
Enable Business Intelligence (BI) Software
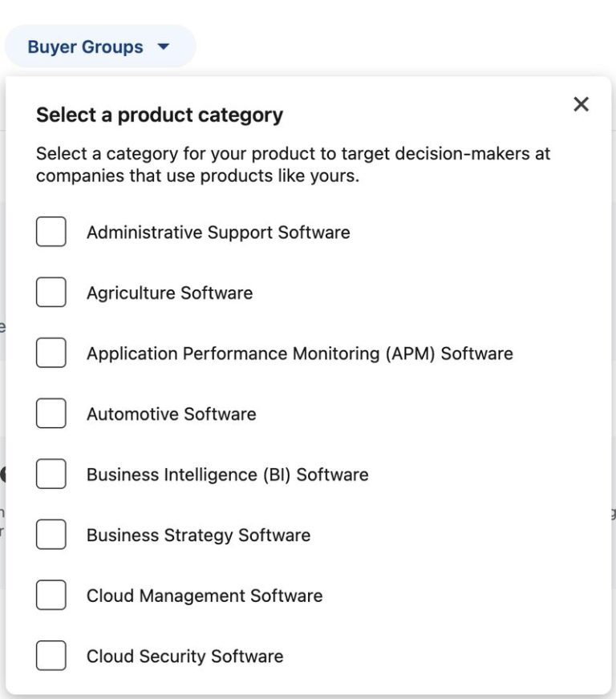(51, 474)
